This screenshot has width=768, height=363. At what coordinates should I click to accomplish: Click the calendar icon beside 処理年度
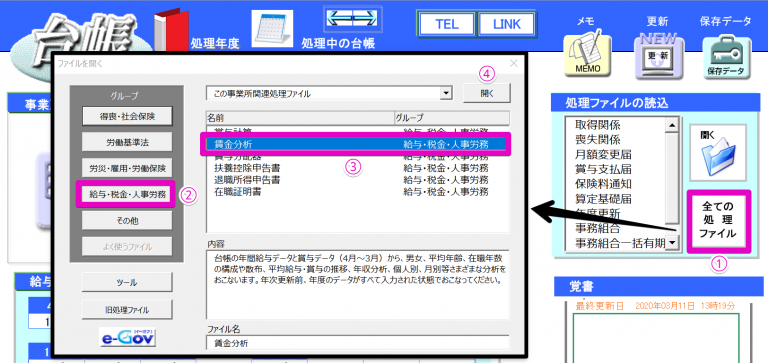(x=272, y=28)
